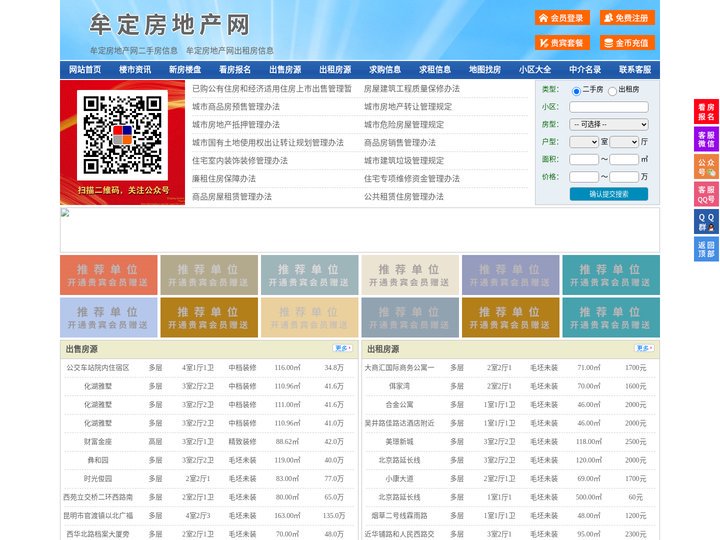The width and height of the screenshot is (720, 540).
Task: Select the 出租房 radio button
Action: click(x=612, y=91)
